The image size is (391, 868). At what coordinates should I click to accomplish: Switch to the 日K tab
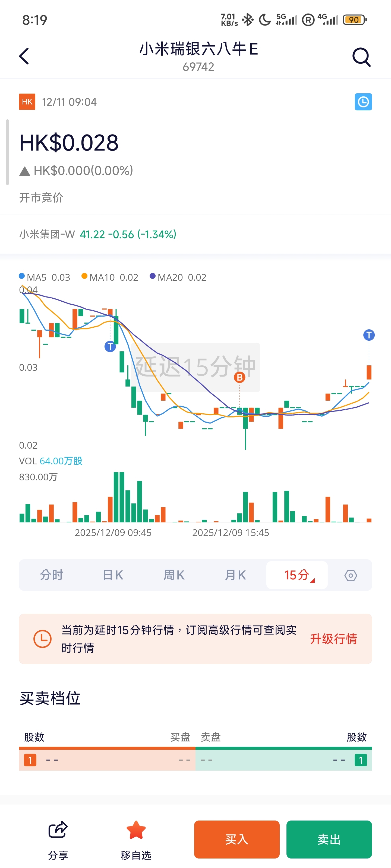click(x=113, y=575)
